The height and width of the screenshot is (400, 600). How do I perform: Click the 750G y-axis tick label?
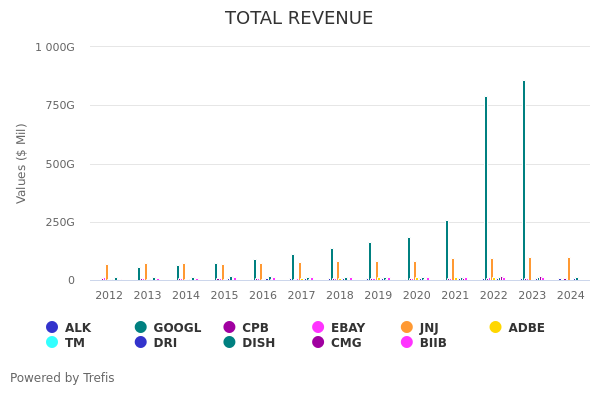point(55,105)
